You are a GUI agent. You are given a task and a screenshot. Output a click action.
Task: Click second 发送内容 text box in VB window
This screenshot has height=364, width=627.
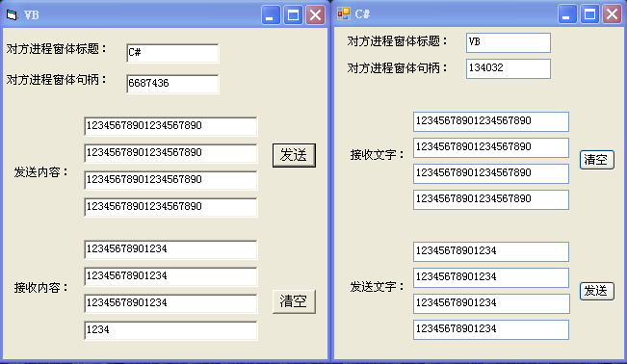(170, 153)
